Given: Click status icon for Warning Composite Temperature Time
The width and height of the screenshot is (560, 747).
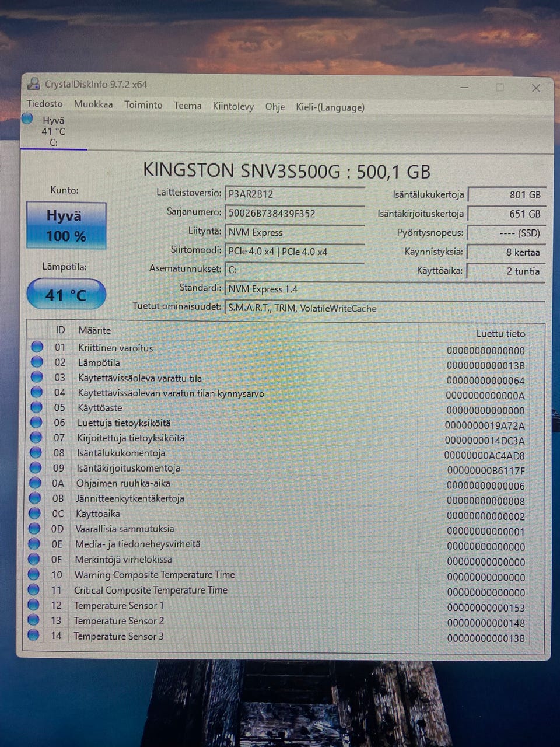Looking at the screenshot, I should (x=34, y=574).
